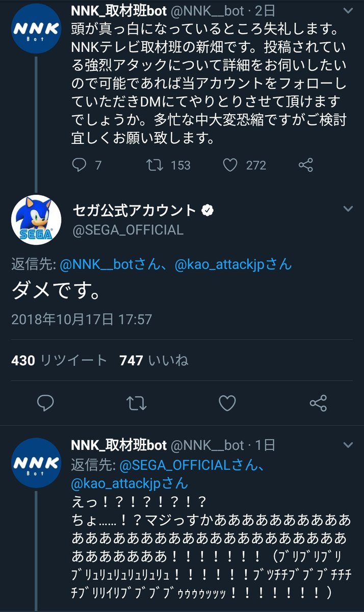Reply to the first NNK bot tweet

click(80, 165)
